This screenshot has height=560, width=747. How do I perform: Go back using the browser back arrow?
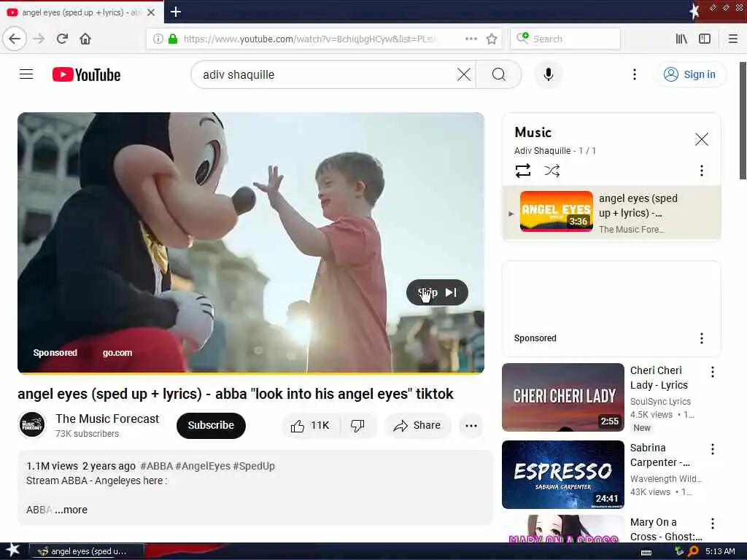pyautogui.click(x=15, y=39)
